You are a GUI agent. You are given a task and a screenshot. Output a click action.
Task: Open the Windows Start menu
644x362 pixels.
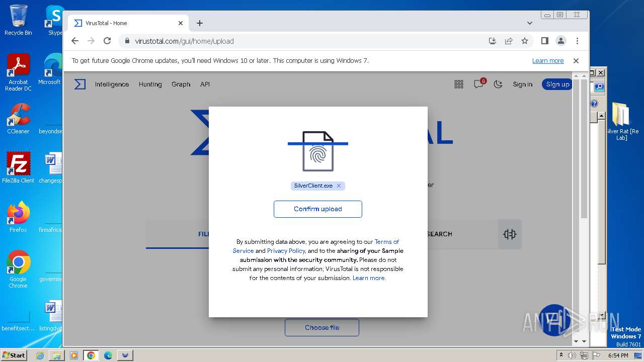(x=14, y=355)
